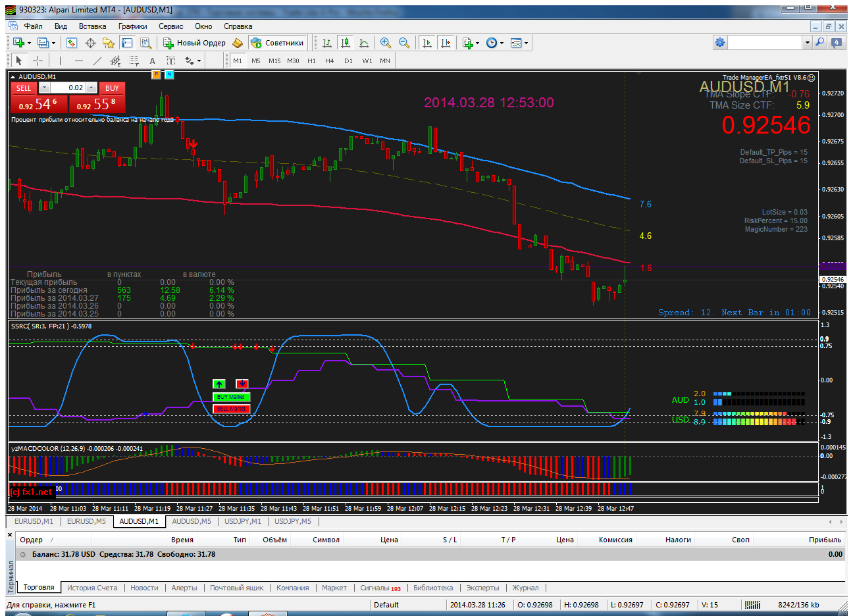Toggle Auto Scroll on the chart

(427, 43)
